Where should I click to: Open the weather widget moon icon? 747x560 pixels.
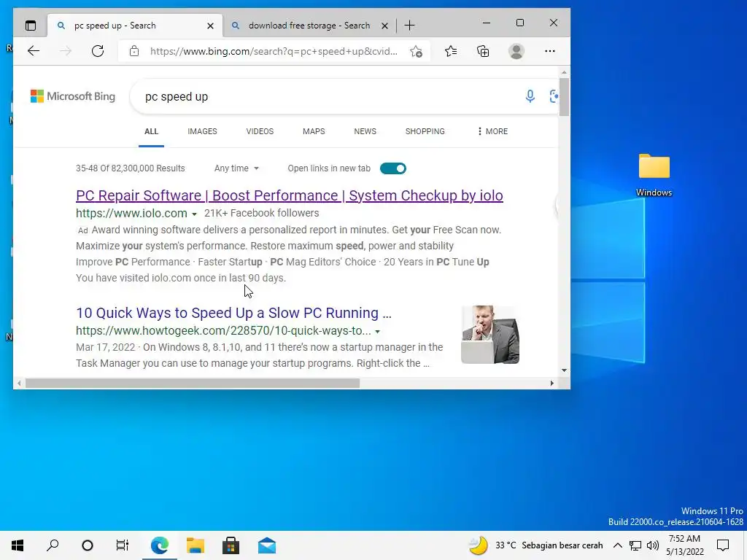coord(479,545)
